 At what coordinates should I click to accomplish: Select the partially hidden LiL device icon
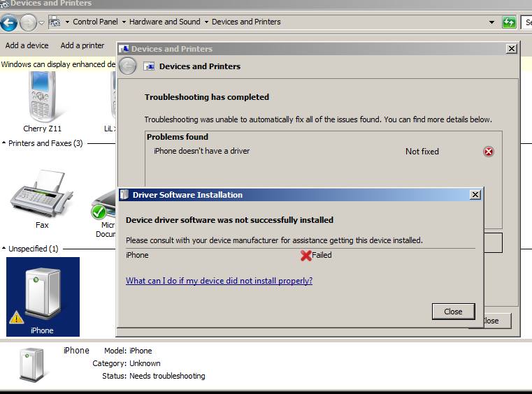pyautogui.click(x=110, y=102)
